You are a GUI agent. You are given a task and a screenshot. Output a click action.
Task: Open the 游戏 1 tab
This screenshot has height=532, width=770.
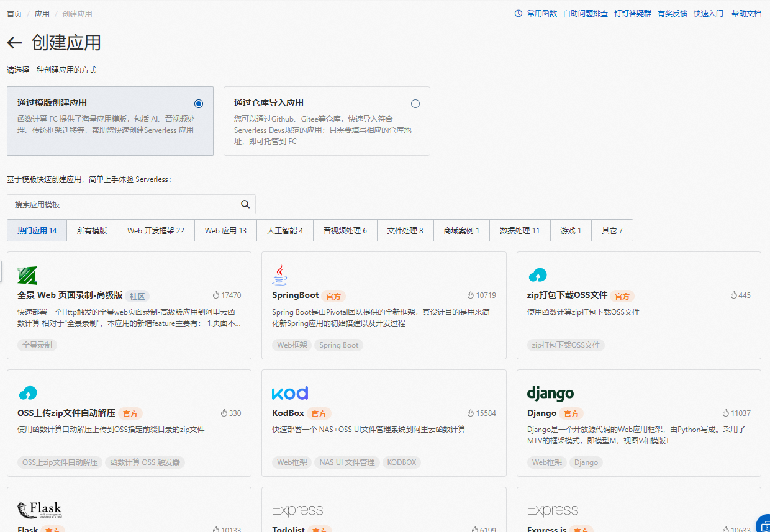[571, 230]
